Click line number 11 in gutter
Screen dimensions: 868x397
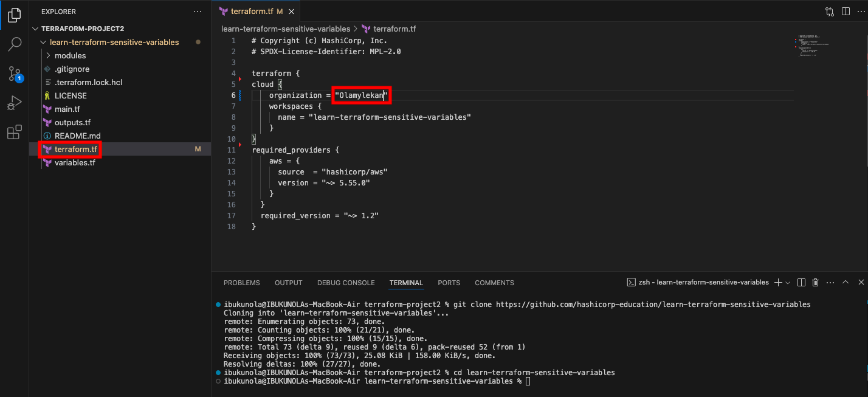(x=232, y=150)
